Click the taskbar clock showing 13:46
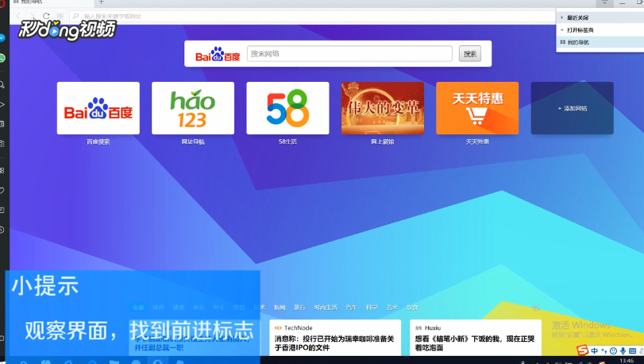 tap(627, 361)
